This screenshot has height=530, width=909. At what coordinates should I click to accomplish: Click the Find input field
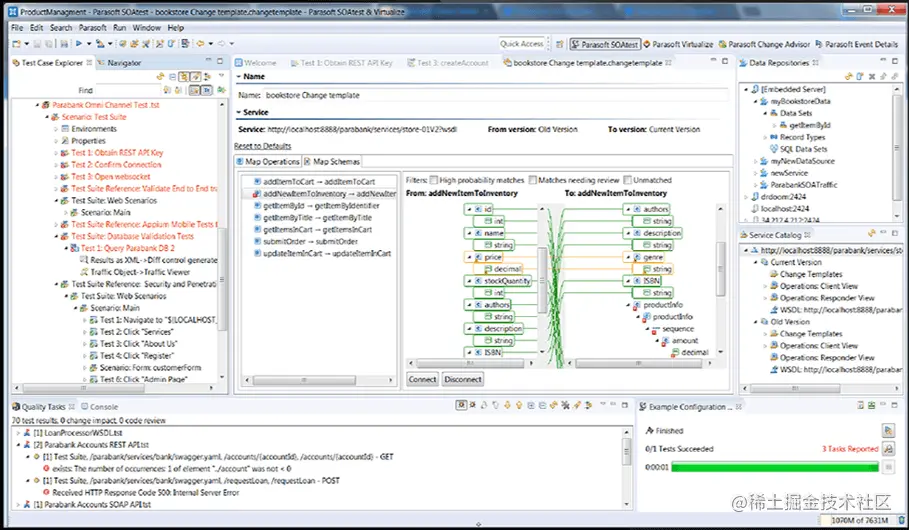pyautogui.click(x=128, y=90)
